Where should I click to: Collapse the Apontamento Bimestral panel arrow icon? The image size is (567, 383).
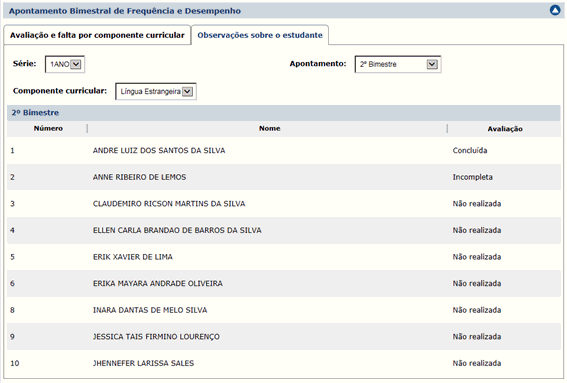(x=555, y=10)
